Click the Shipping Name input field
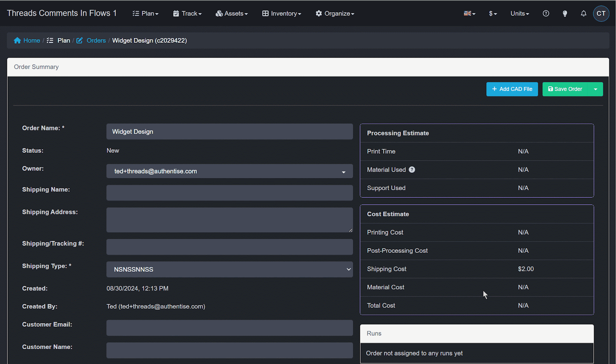The height and width of the screenshot is (364, 616). (229, 193)
